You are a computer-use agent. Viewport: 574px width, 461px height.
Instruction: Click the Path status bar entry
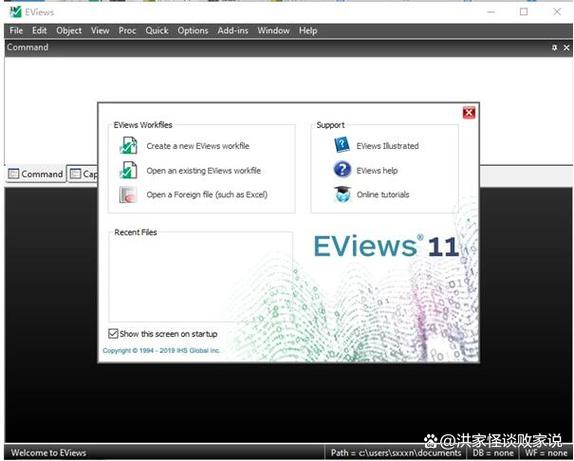[x=396, y=453]
